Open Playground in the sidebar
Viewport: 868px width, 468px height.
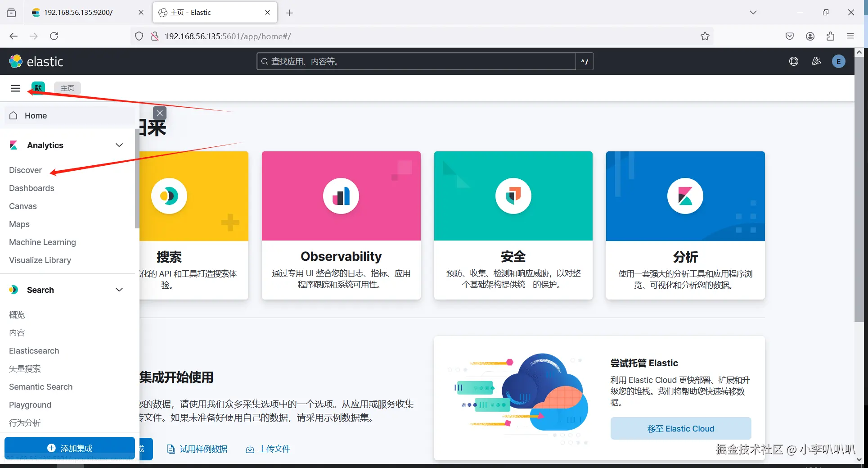coord(30,404)
